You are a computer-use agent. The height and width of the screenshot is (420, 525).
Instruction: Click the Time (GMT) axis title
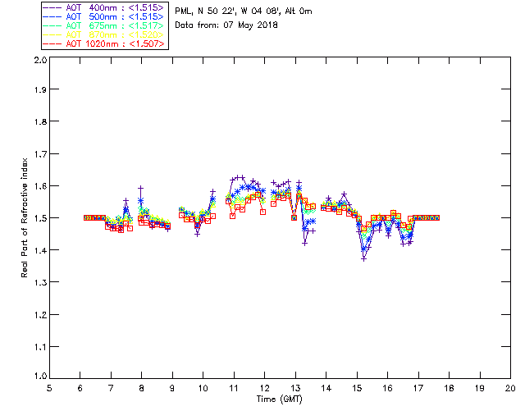(x=280, y=399)
